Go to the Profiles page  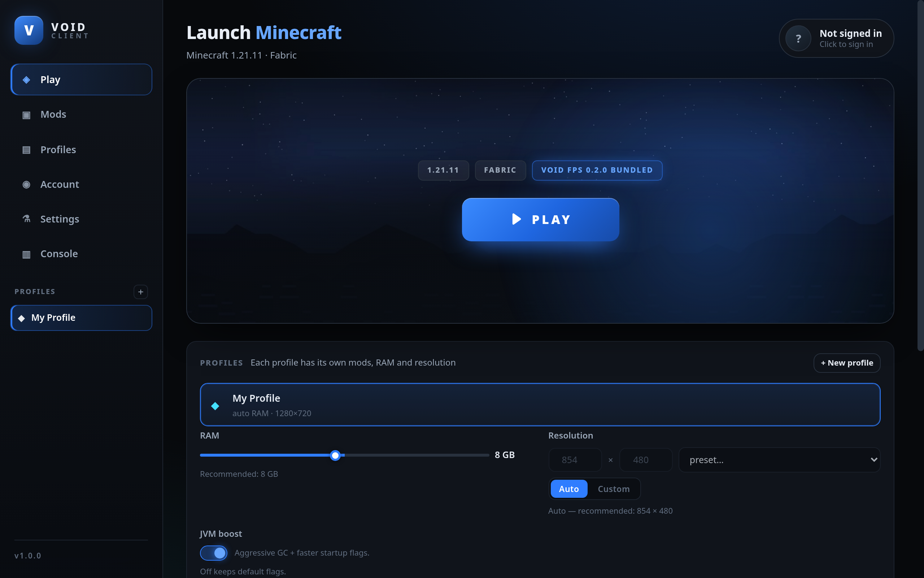point(81,150)
